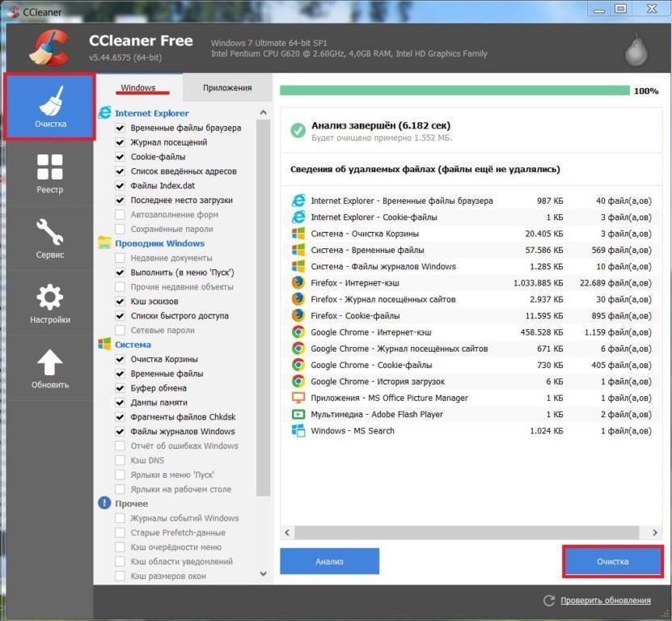Select the Система - Временные файлы row
The image size is (672, 621).
471,250
